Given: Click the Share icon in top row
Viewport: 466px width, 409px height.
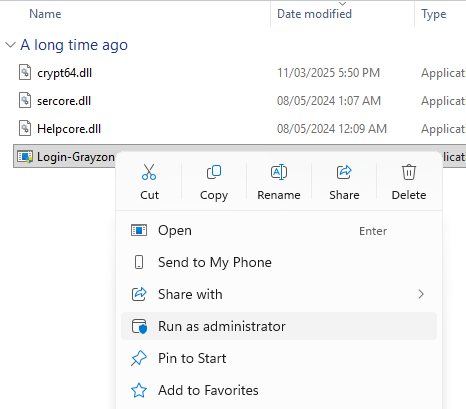Looking at the screenshot, I should coord(344,172).
